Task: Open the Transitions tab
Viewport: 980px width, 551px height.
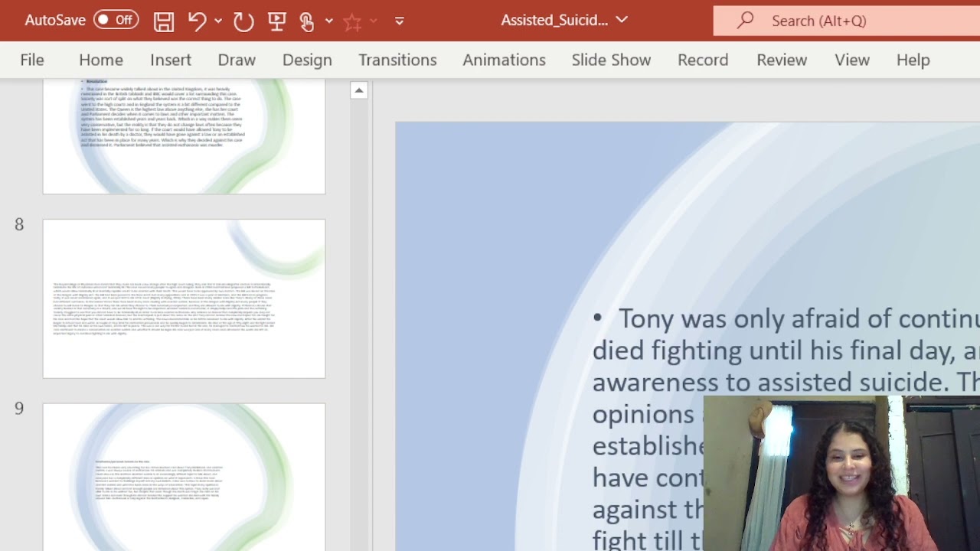Action: click(397, 60)
